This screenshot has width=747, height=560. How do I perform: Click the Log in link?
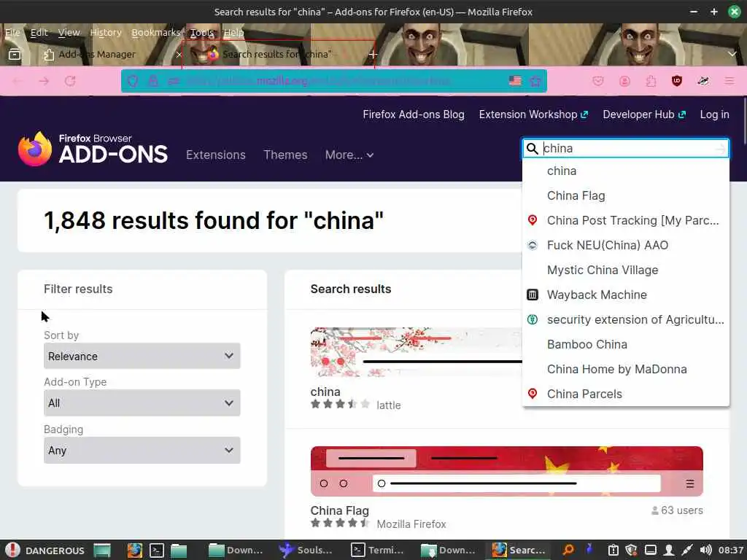tap(714, 114)
